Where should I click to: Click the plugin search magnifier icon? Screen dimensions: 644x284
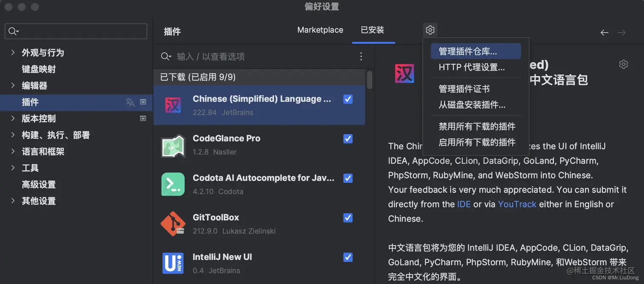click(x=166, y=56)
